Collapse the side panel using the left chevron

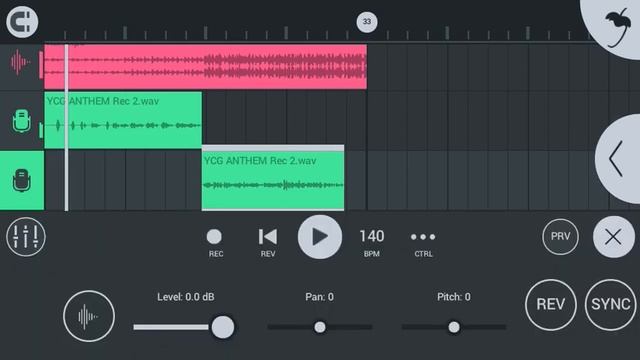click(617, 159)
